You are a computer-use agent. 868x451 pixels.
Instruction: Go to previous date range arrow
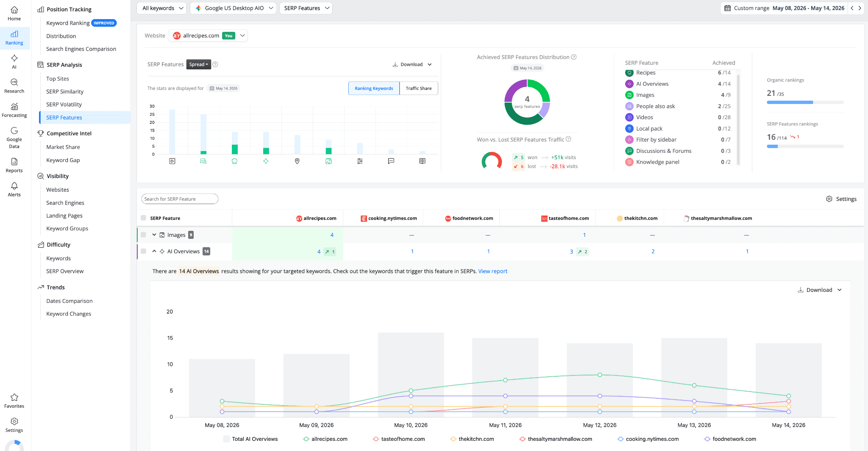point(852,8)
